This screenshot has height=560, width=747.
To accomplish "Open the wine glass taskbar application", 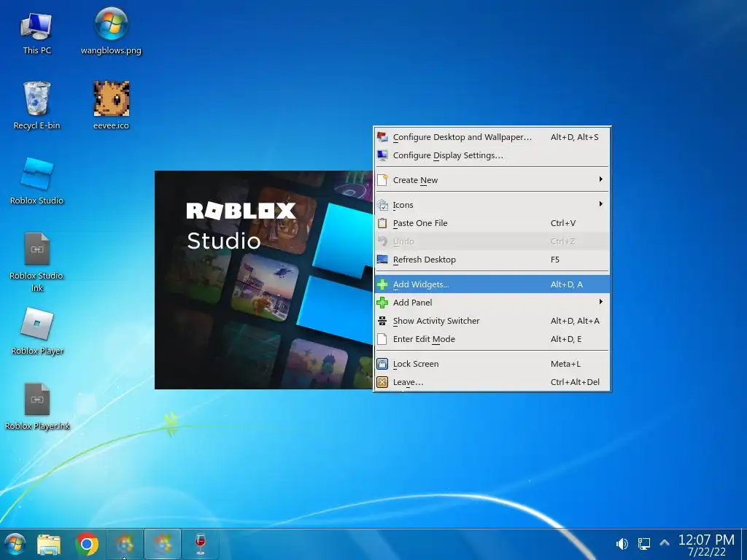I will (201, 544).
